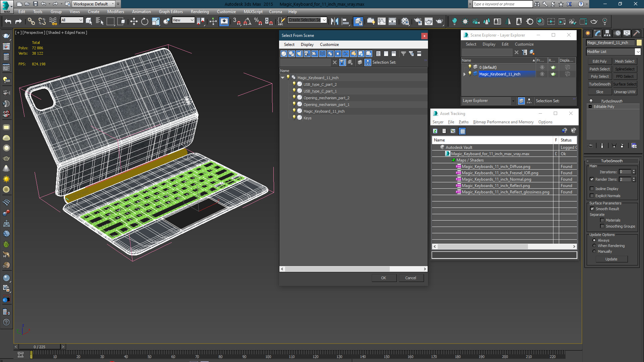Click the timeline frame slider 0 / 225
Viewport: 644px width, 362px height.
point(40,347)
